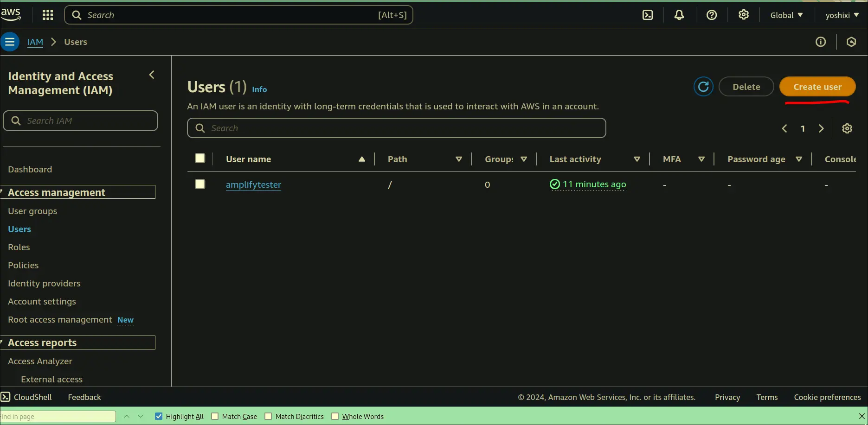Open table preferences gear icon
Viewport: 868px width, 425px height.
coord(847,128)
